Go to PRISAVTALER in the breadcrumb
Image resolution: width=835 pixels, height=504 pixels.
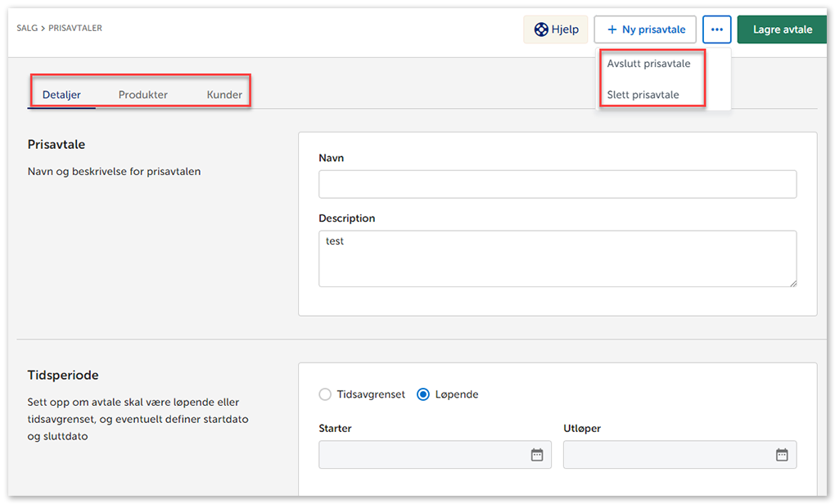(x=75, y=29)
